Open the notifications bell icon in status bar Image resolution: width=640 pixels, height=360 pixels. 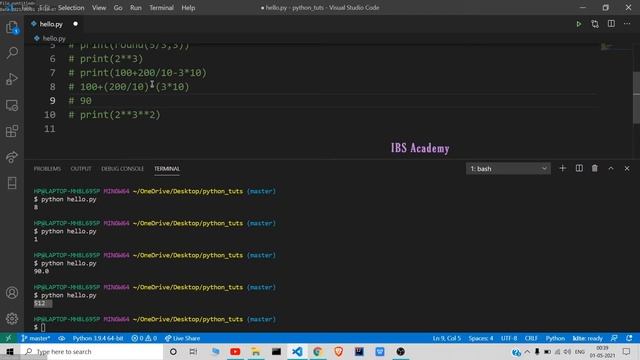[x=629, y=338]
